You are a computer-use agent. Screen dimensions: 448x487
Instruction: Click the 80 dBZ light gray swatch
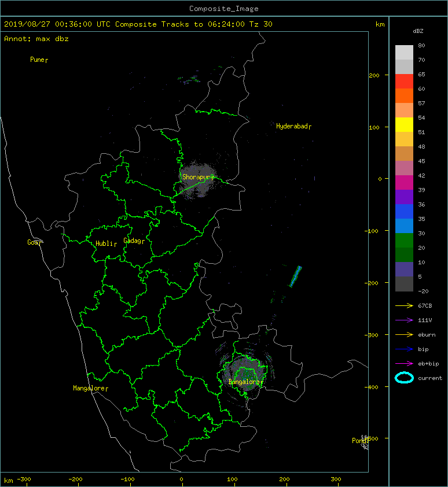click(x=404, y=52)
